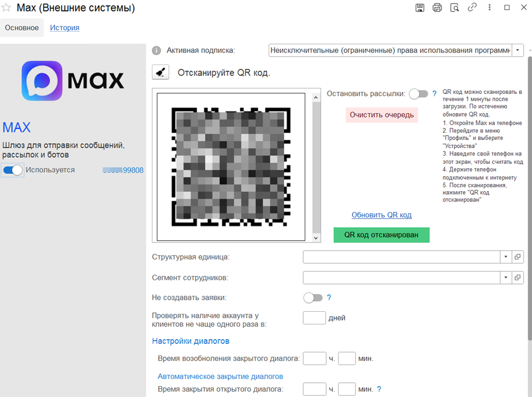532x397 pixels.
Task: Open the phone number link ending 99808
Action: (x=123, y=170)
